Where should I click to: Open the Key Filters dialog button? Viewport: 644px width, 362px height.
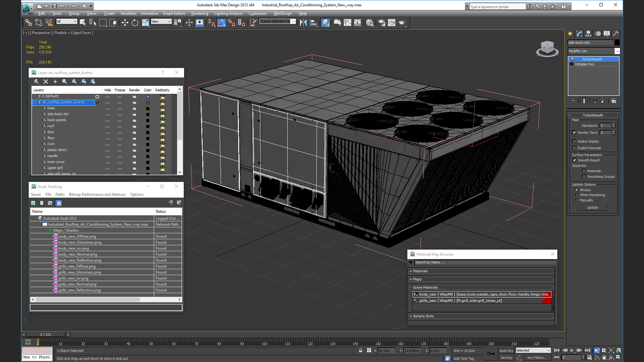(x=537, y=358)
